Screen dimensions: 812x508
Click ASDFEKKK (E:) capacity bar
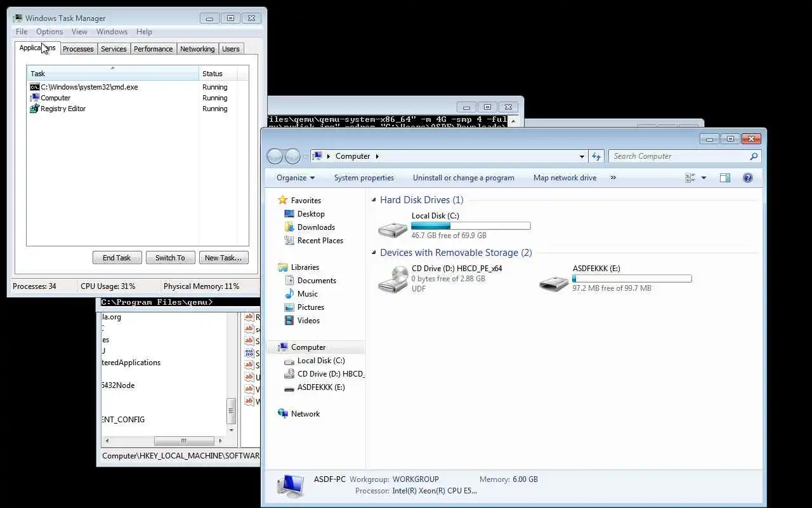point(632,278)
